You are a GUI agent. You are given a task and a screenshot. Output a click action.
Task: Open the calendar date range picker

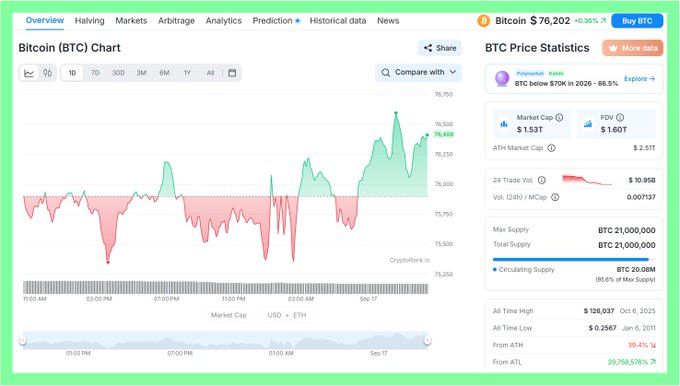click(x=232, y=73)
